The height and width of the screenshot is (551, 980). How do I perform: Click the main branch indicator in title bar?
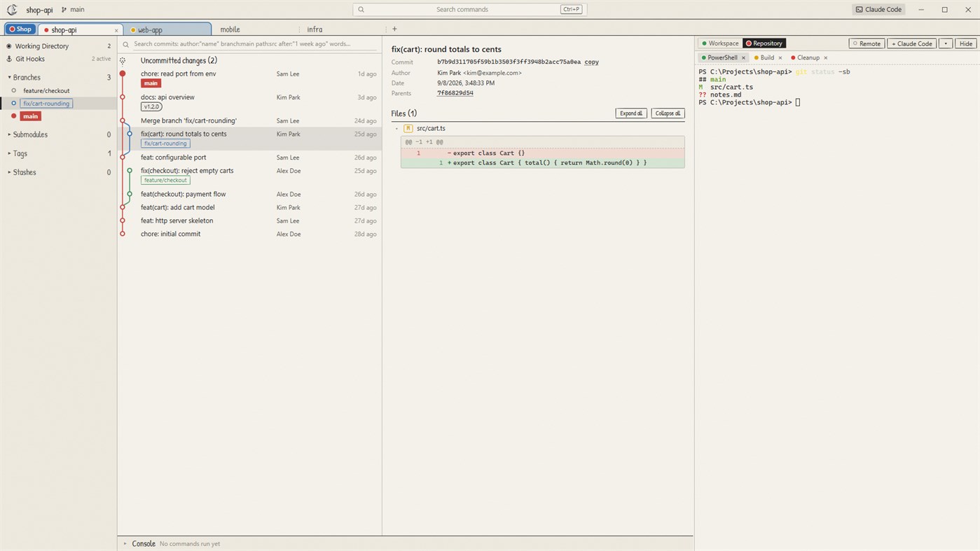[x=74, y=10]
